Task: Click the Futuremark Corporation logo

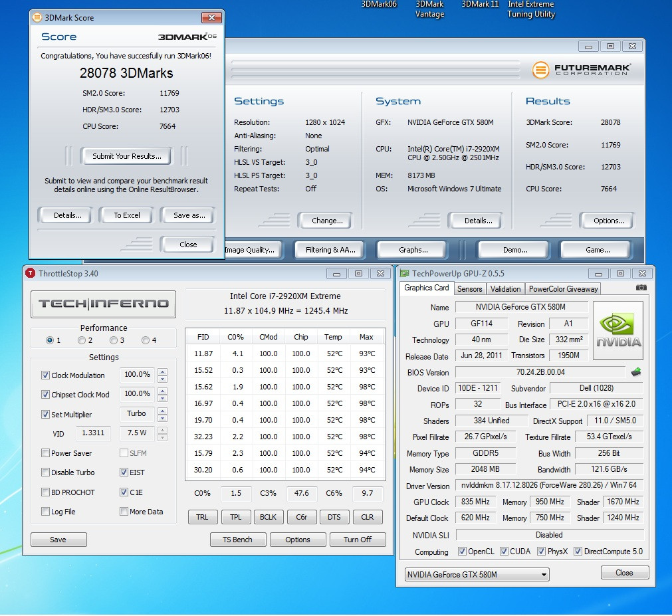Action: (581, 69)
